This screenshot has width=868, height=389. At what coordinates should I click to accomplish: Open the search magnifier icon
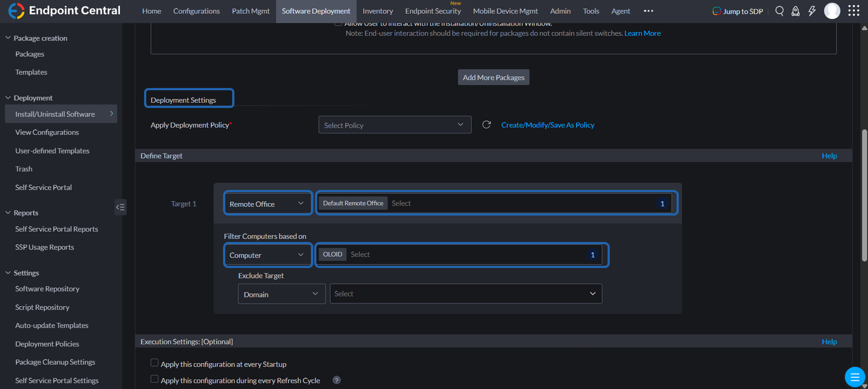click(x=779, y=11)
